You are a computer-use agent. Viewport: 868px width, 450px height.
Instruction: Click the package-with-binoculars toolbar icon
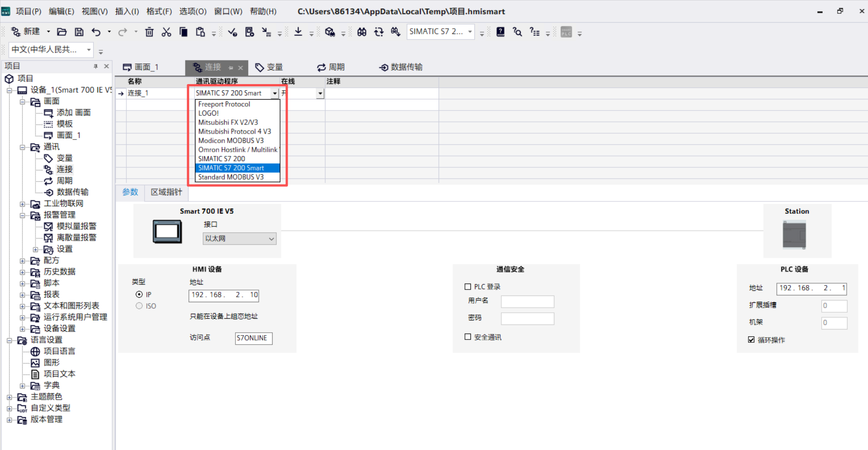tap(330, 32)
